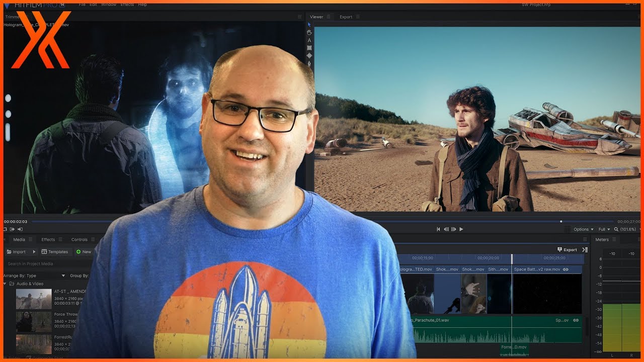The width and height of the screenshot is (644, 362).
Task: Open the Arrange By: Type dropdown
Action: pyautogui.click(x=34, y=276)
